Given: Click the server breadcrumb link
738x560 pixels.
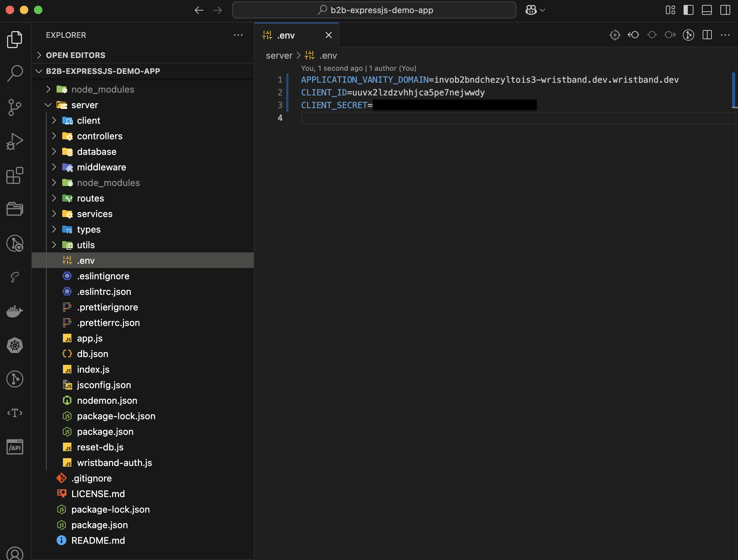Looking at the screenshot, I should click(x=279, y=56).
